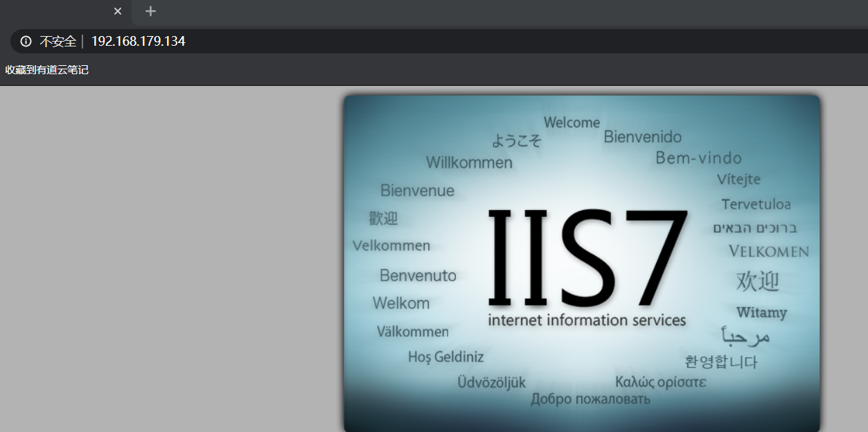Click the 'Benvenuto' text
This screenshot has height=432, width=868.
418,276
